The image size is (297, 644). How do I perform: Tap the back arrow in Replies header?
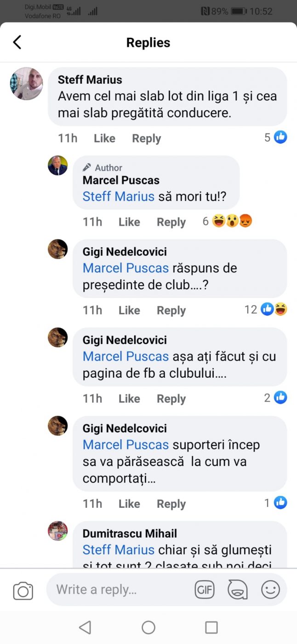17,42
